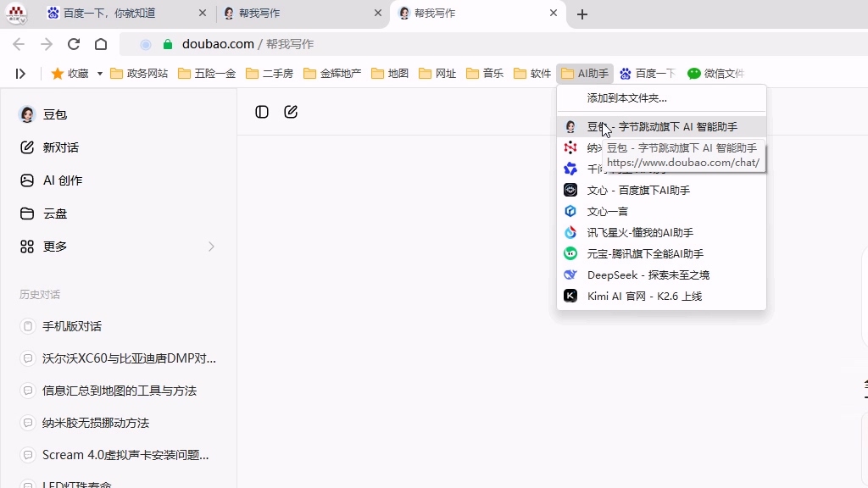Open the 地图 bookmark folder
868x488 pixels.
(390, 74)
